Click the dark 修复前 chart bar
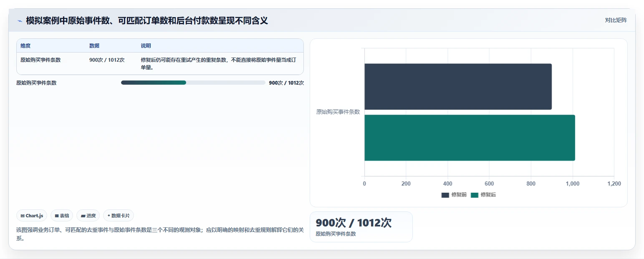The width and height of the screenshot is (644, 259). (458, 87)
